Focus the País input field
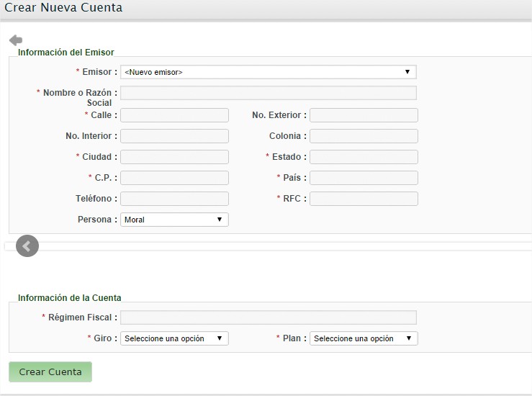This screenshot has height=396, width=532. [364, 178]
